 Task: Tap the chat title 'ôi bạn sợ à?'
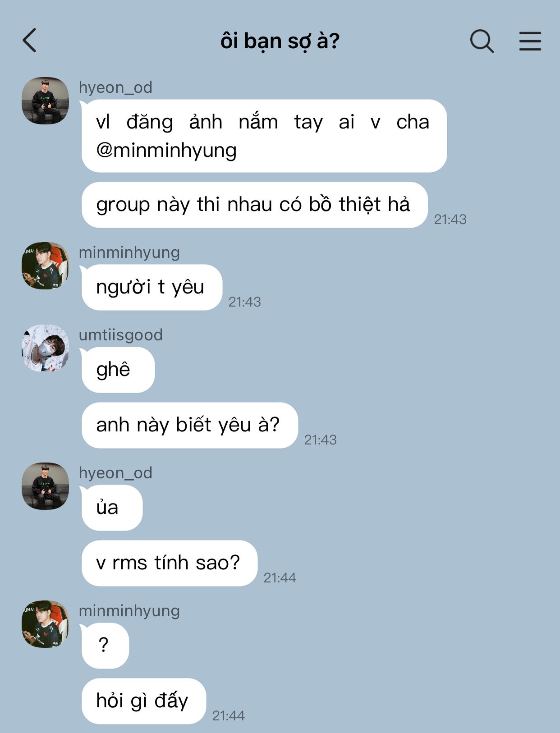280,41
